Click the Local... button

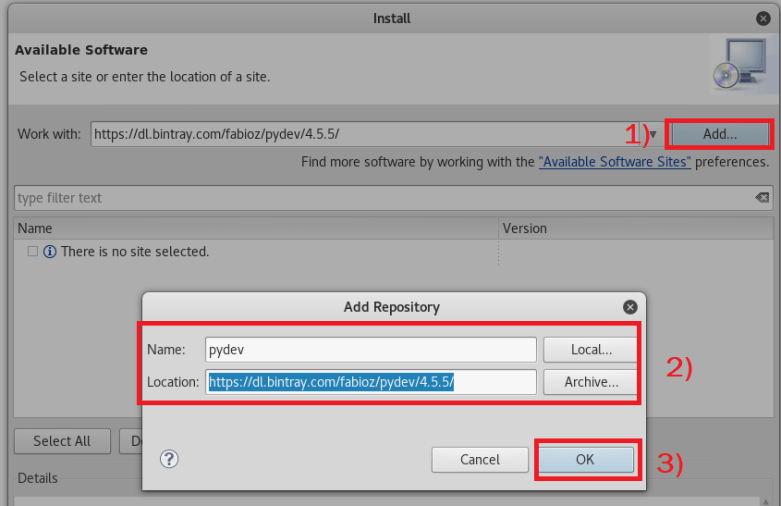[591, 350]
